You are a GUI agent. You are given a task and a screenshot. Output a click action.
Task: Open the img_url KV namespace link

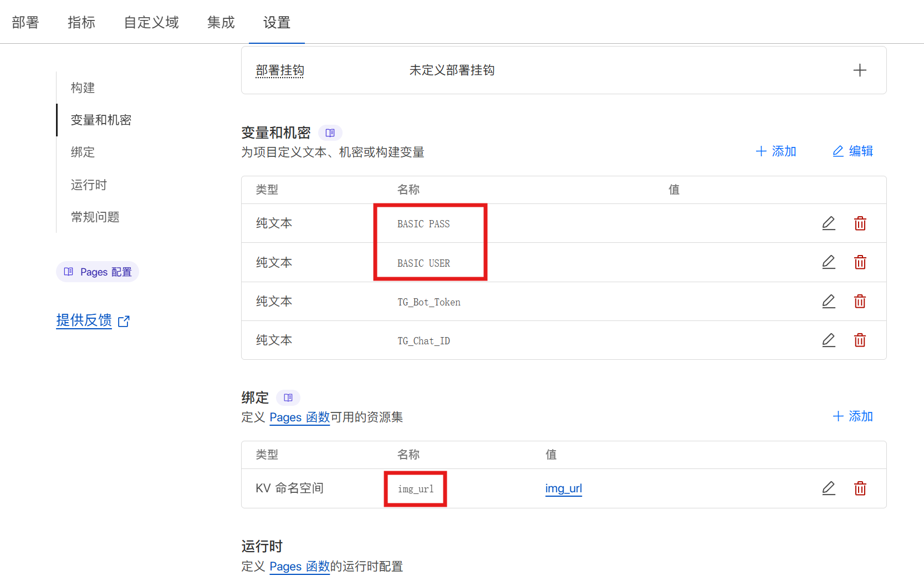[x=563, y=488]
